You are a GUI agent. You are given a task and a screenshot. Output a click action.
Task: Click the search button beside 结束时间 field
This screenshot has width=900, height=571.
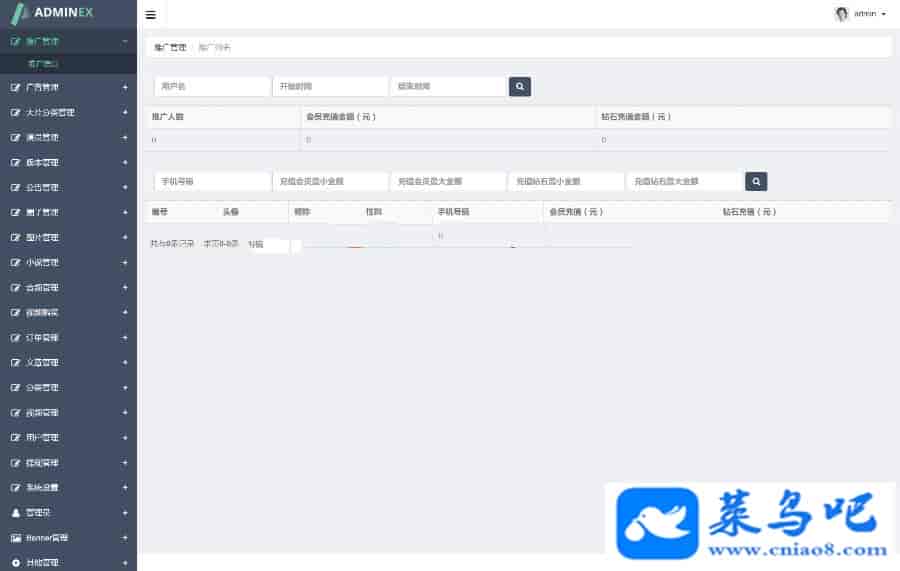519,87
